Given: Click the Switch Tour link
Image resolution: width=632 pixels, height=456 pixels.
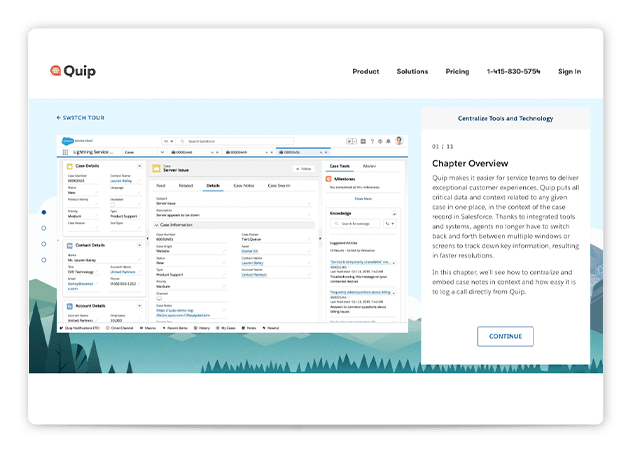Looking at the screenshot, I should (81, 118).
